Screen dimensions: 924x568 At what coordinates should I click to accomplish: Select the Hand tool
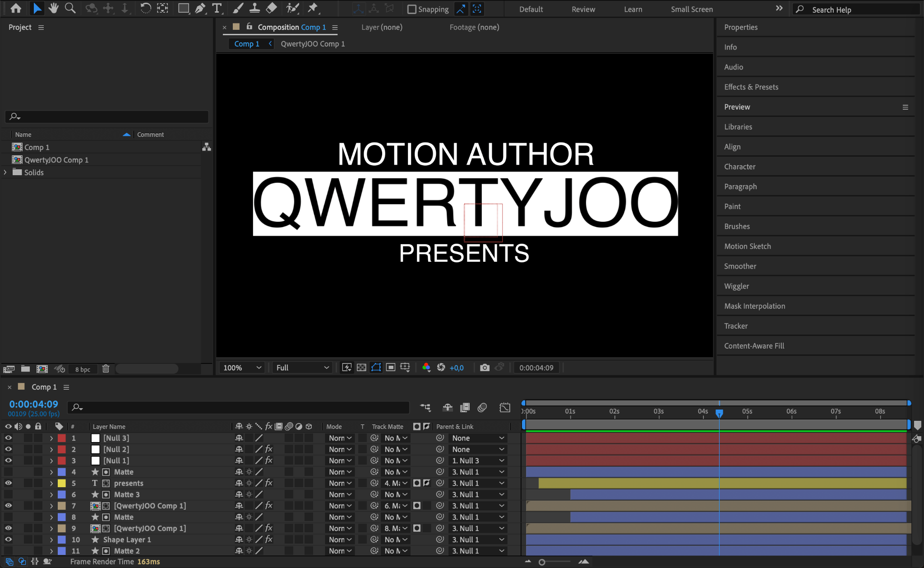click(54, 8)
